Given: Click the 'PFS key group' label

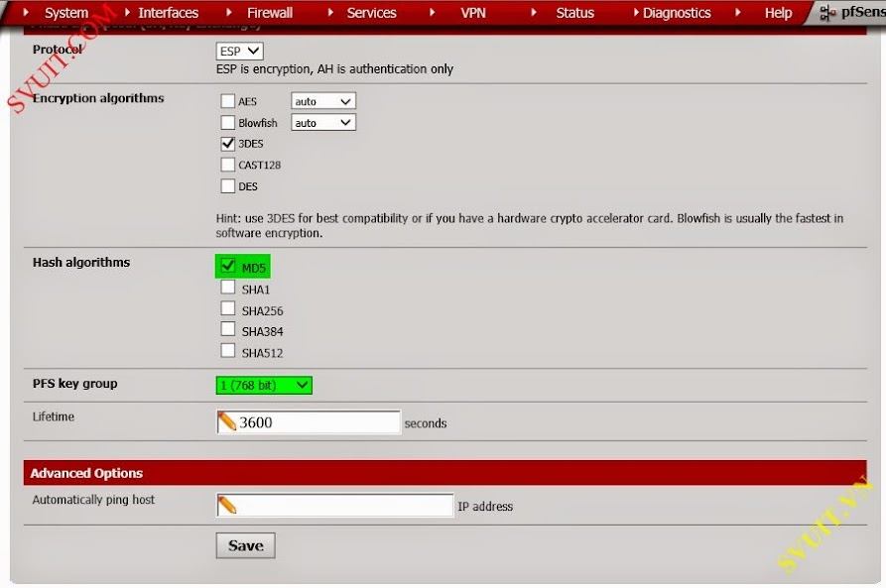Looking at the screenshot, I should click(x=75, y=384).
